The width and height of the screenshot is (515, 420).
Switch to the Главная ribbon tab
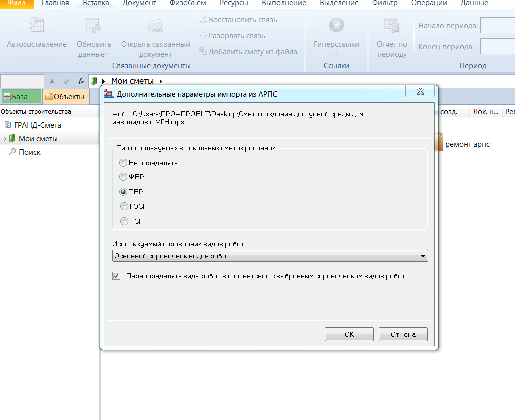tap(55, 3)
